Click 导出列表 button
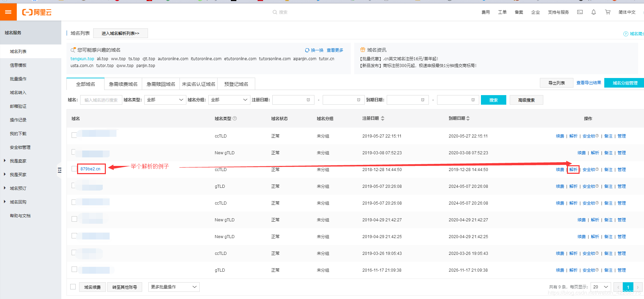 pyautogui.click(x=557, y=83)
